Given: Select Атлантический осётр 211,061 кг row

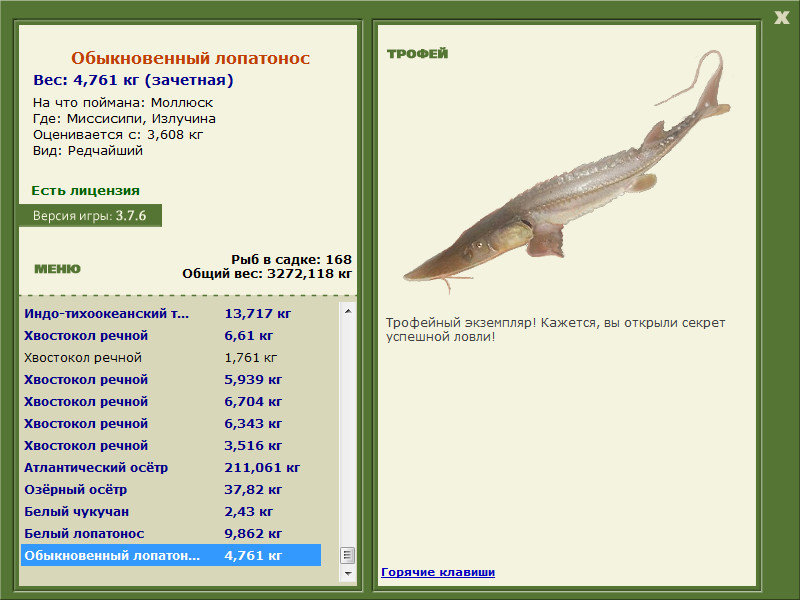Looking at the screenshot, I should click(x=171, y=467).
